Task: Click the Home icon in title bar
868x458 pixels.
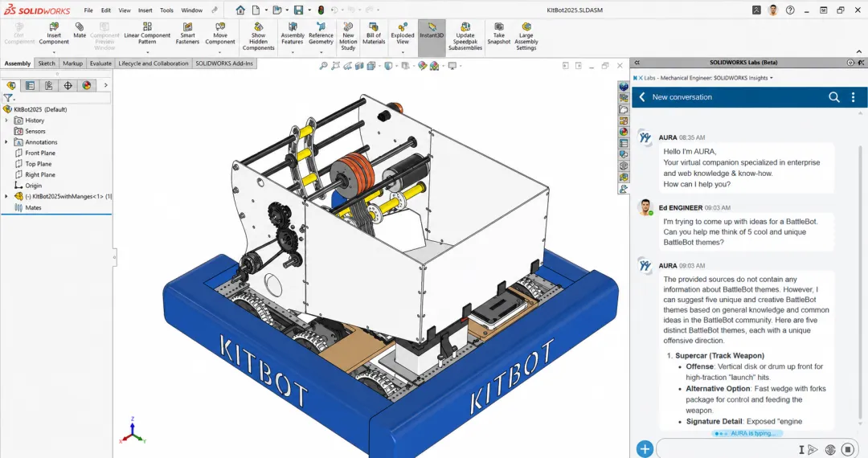Action: point(240,10)
